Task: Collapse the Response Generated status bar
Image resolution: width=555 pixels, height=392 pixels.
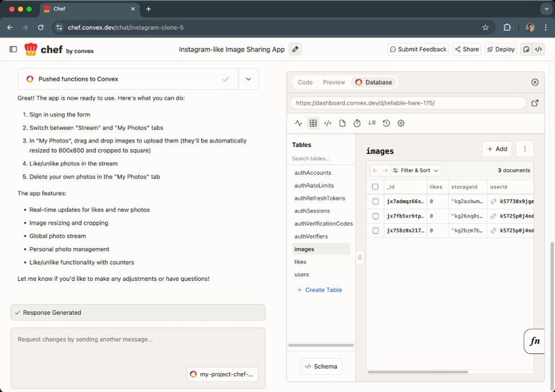Action: [138, 313]
